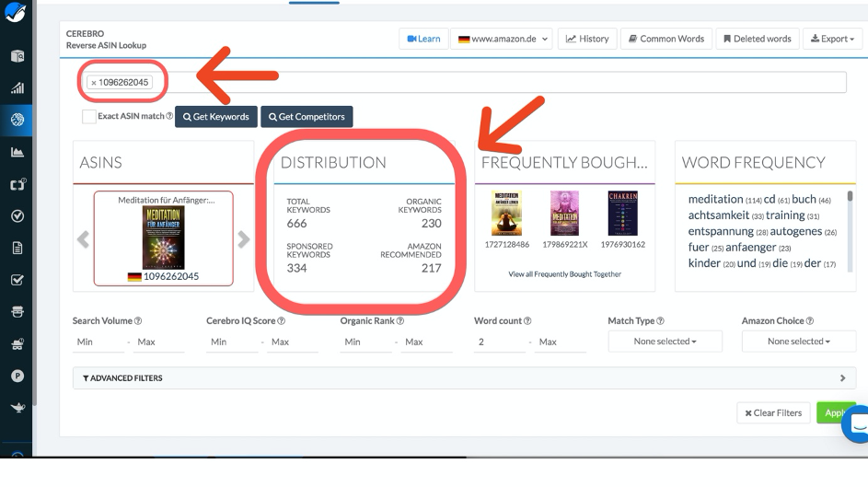Click the Organic Keywords value 230
This screenshot has width=868, height=487.
(x=431, y=224)
